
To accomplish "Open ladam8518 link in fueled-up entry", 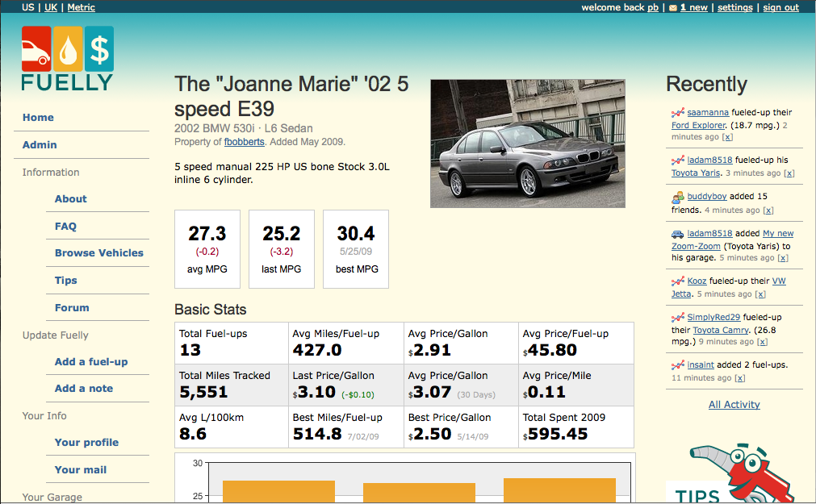I will click(x=709, y=160).
